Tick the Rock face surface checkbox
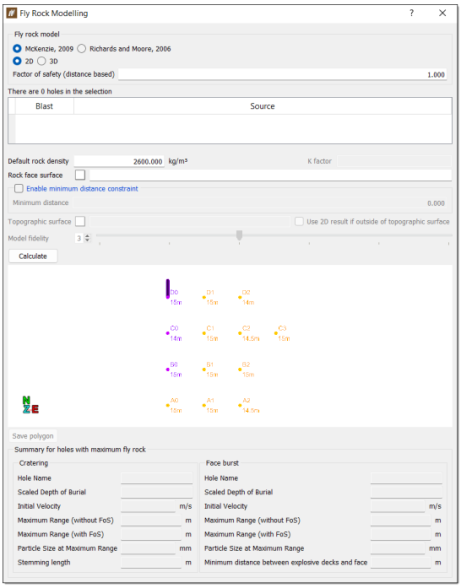The image size is (461, 588). pyautogui.click(x=80, y=175)
